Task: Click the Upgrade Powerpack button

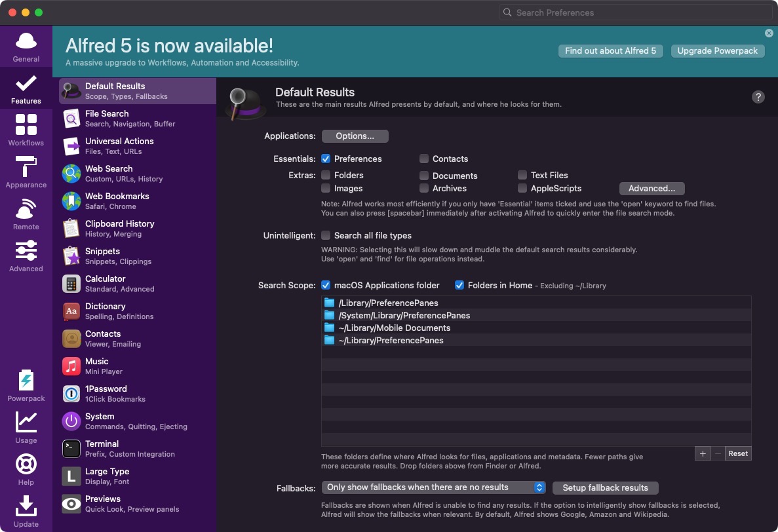Action: click(718, 51)
